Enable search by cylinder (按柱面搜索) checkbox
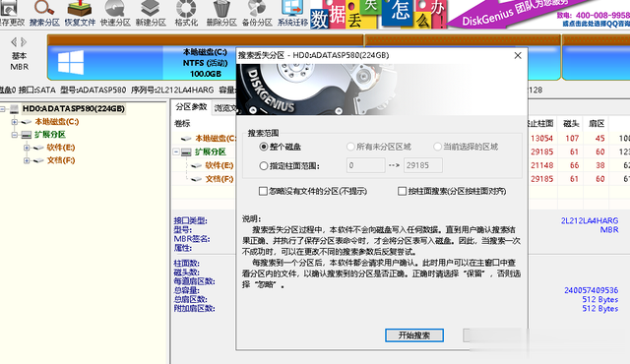Screen dimensions: 630x364 [x=402, y=191]
